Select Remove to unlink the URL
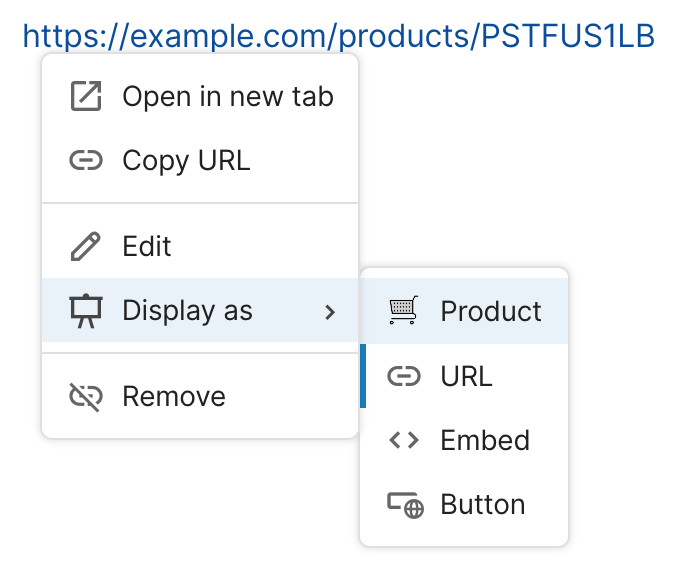 (174, 396)
